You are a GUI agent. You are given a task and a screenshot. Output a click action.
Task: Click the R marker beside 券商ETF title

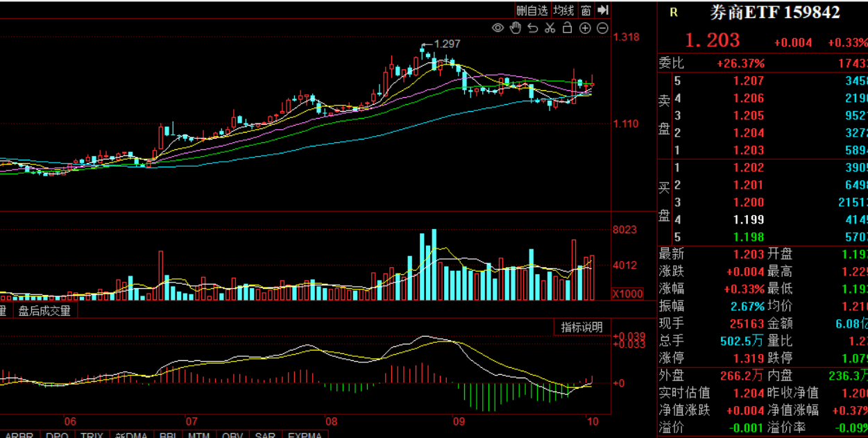[674, 12]
